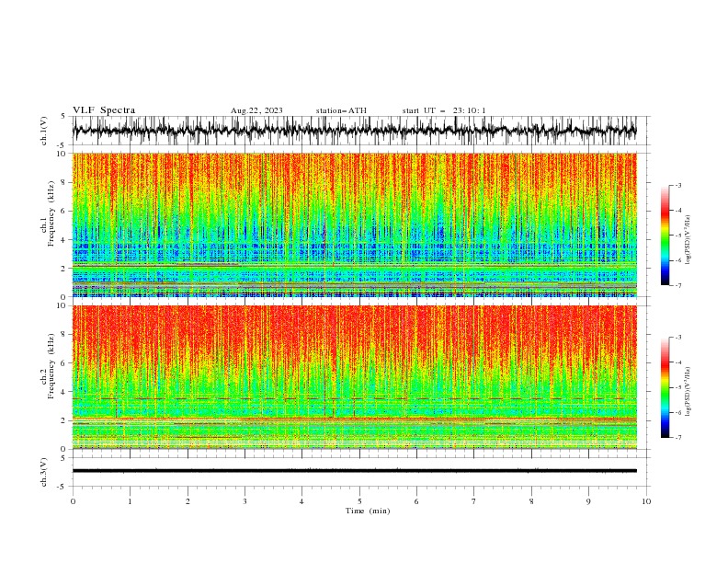The height and width of the screenshot is (563, 728).
Task: Select the log(PSD) label beside ch.1 colorbar
Action: tap(688, 240)
